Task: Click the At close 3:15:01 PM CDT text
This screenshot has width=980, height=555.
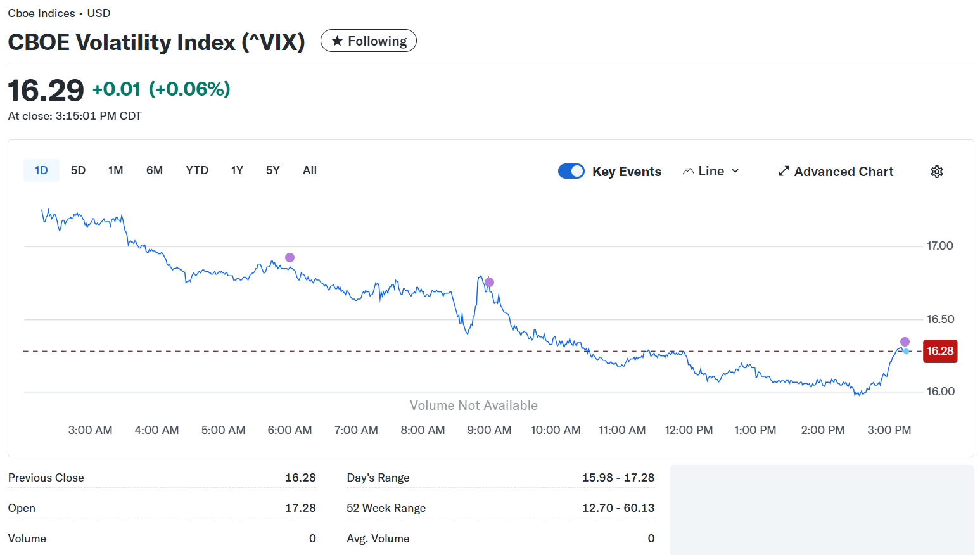Action: pos(75,116)
